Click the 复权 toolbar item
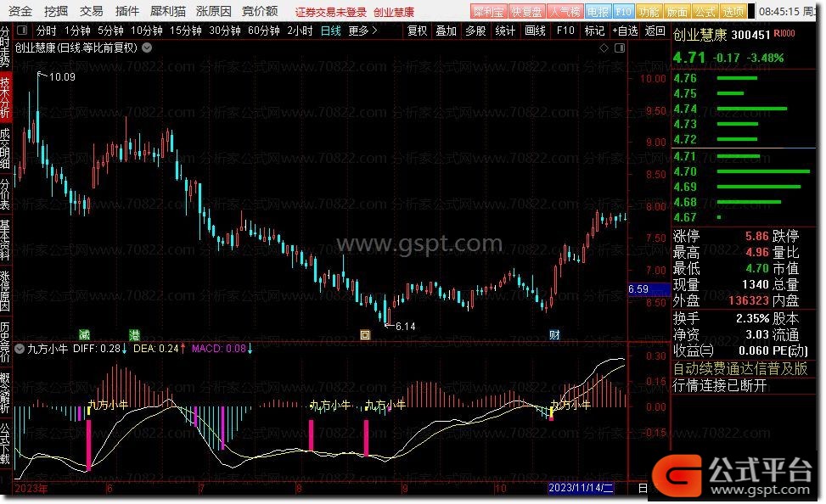Image resolution: width=826 pixels, height=504 pixels. [417, 31]
